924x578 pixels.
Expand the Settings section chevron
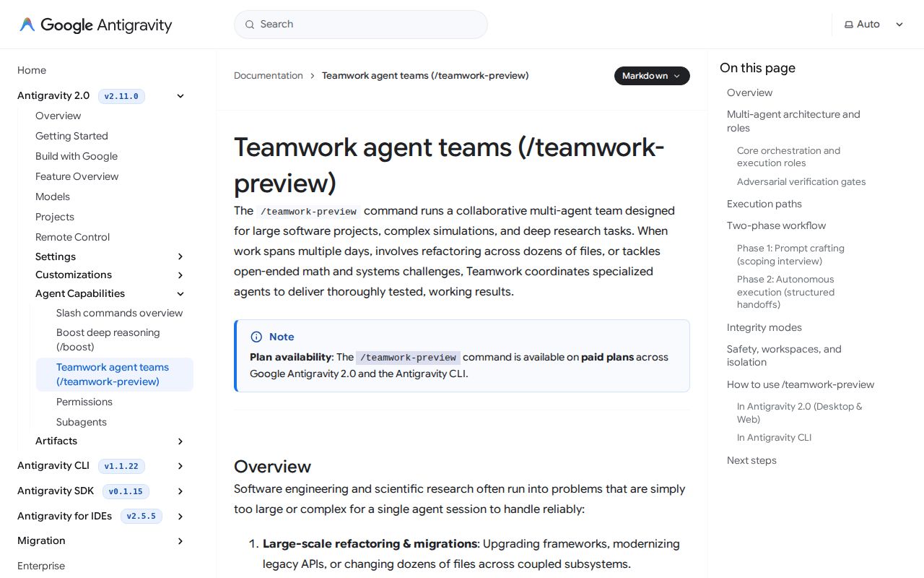tap(180, 256)
